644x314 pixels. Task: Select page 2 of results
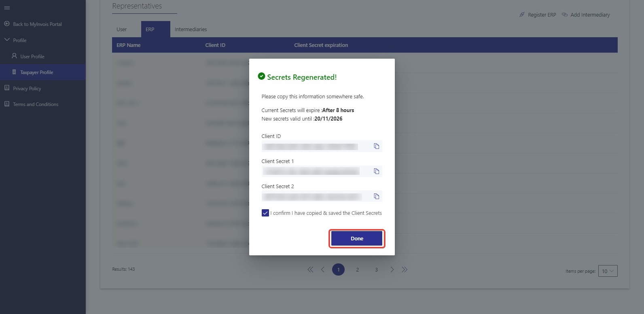click(357, 269)
